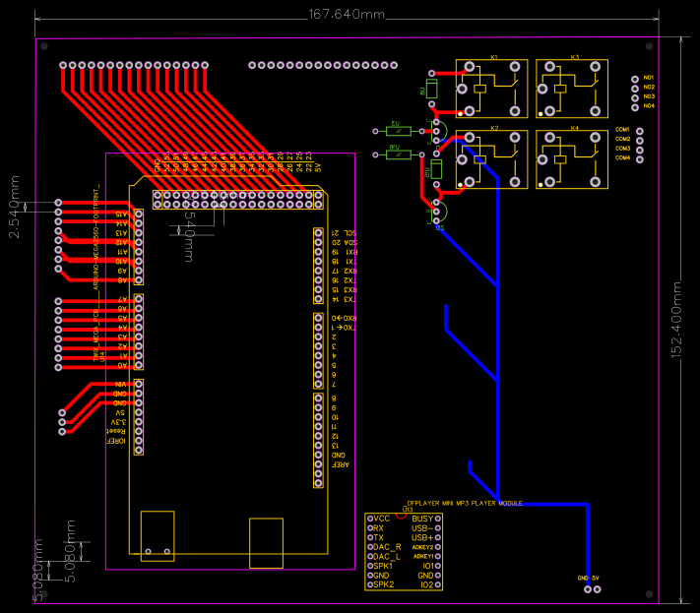Select the U8 diode footprint
The image size is (700, 613).
click(431, 89)
